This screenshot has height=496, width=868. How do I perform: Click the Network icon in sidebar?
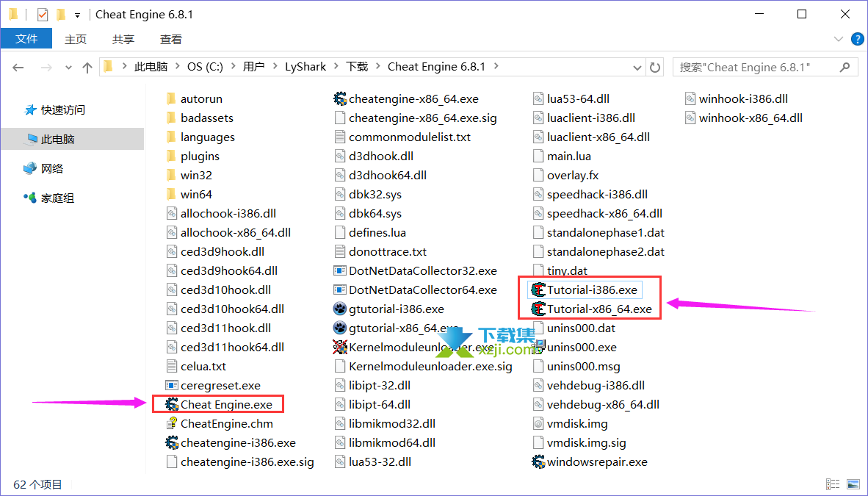click(30, 168)
